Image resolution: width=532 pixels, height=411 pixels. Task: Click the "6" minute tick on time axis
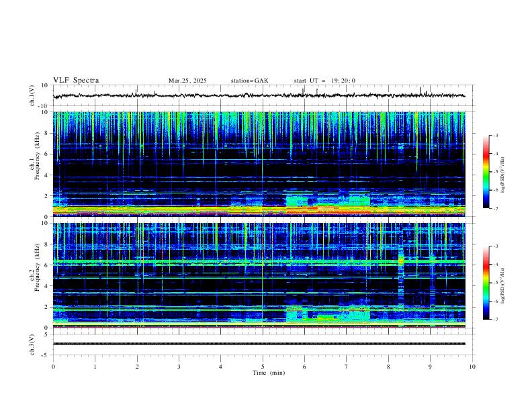point(304,367)
